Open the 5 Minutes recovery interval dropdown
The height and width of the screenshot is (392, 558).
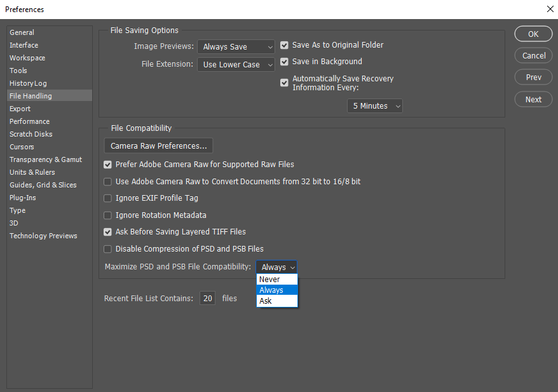point(375,106)
